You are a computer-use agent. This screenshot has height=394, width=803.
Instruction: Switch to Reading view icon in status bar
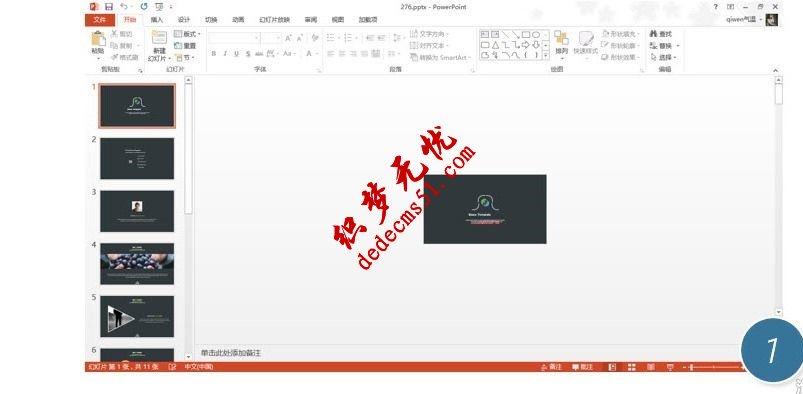[651, 367]
